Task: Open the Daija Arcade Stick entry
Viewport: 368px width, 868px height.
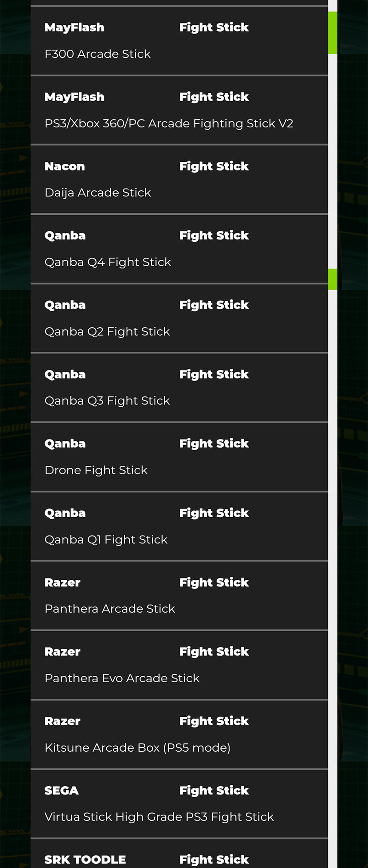Action: pyautogui.click(x=98, y=193)
